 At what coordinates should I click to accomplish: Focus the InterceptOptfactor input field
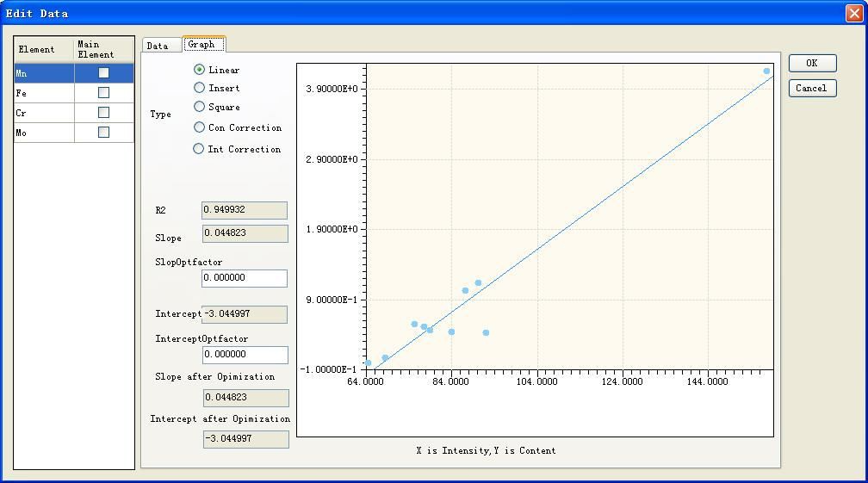pyautogui.click(x=245, y=355)
